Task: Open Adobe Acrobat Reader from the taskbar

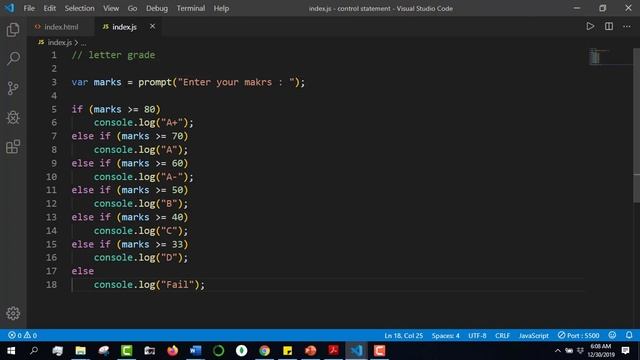Action: 333,351
